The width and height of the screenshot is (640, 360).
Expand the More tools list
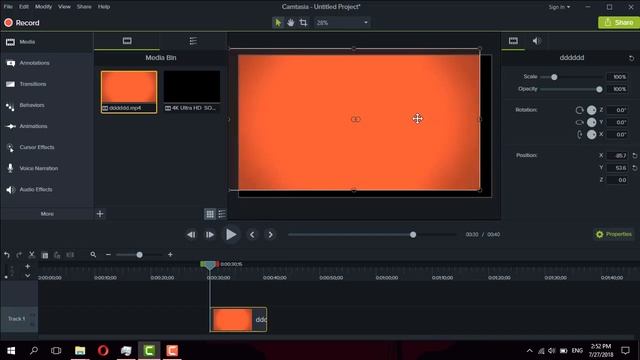click(x=47, y=214)
